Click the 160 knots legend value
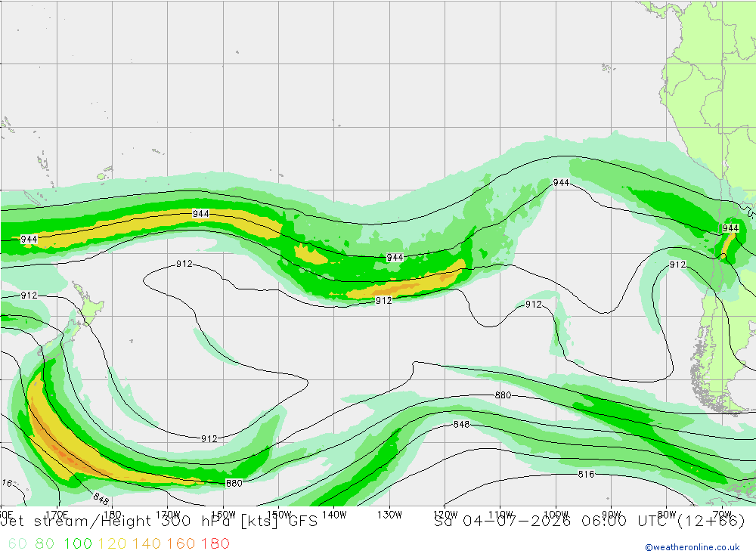Viewport: 756px width, 554px height. click(x=181, y=543)
